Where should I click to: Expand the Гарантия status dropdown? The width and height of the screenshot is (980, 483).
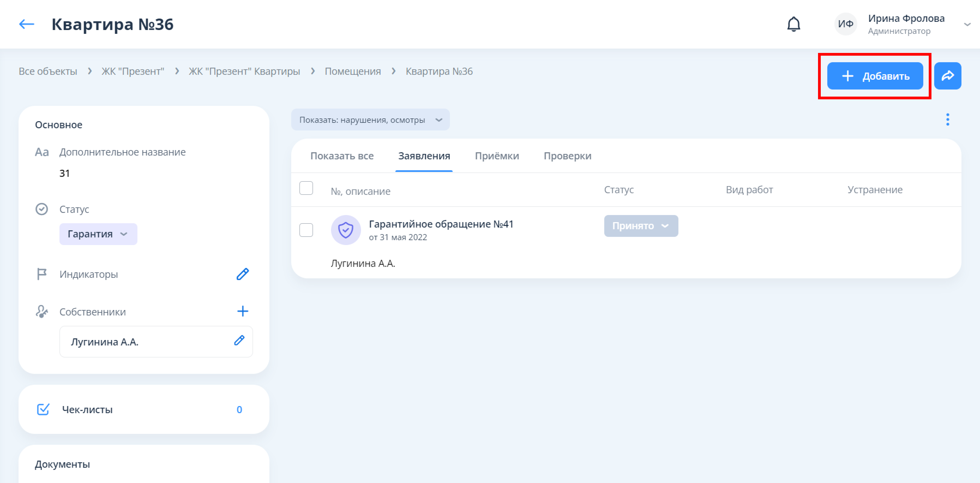(x=98, y=234)
